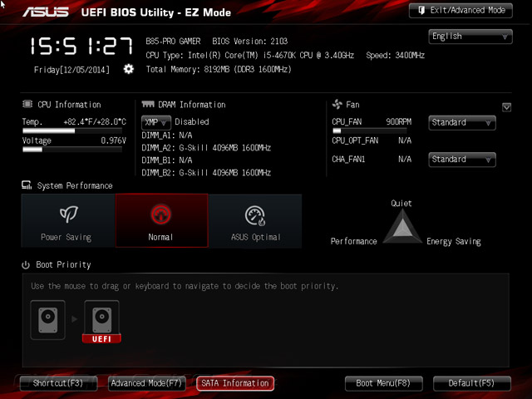Screen dimensions: 532x399
Task: Click the Friday[12/05/2014] date text
Action: click(x=71, y=70)
